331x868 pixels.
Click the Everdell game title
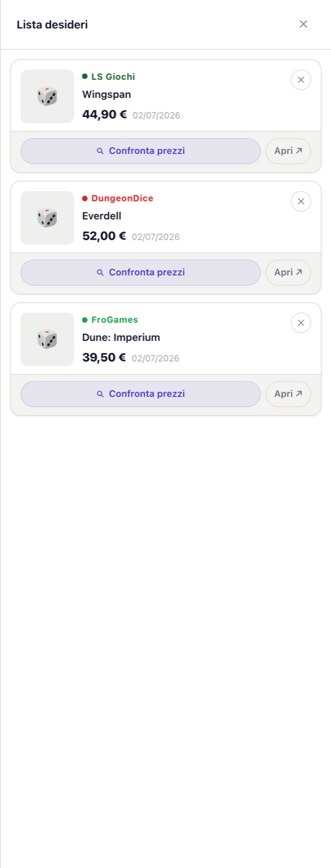[x=102, y=216]
